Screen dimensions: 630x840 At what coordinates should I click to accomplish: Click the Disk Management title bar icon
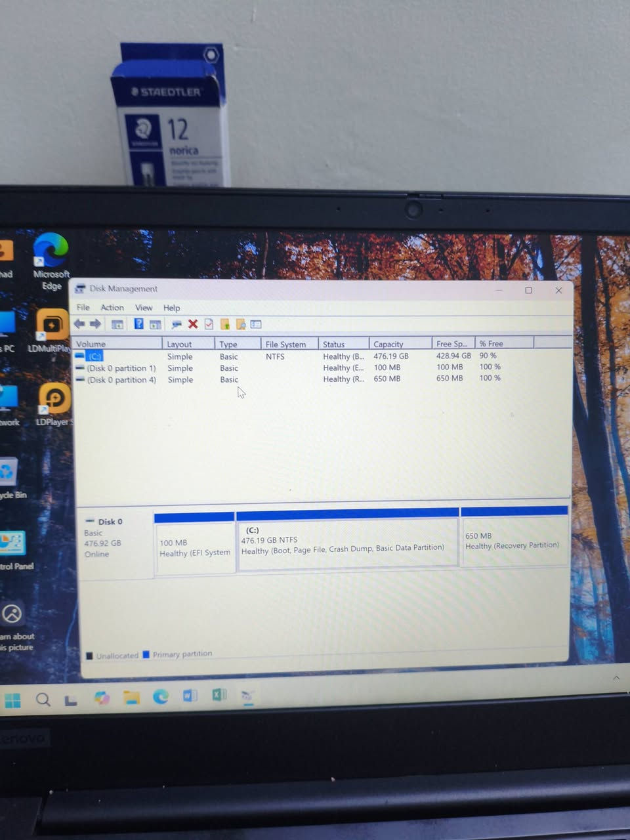tap(80, 288)
